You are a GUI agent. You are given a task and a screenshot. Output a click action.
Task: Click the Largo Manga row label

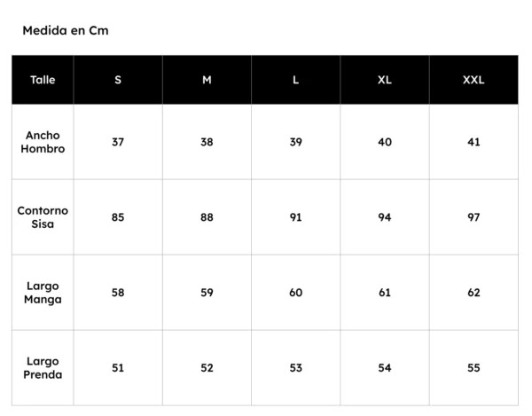43,293
